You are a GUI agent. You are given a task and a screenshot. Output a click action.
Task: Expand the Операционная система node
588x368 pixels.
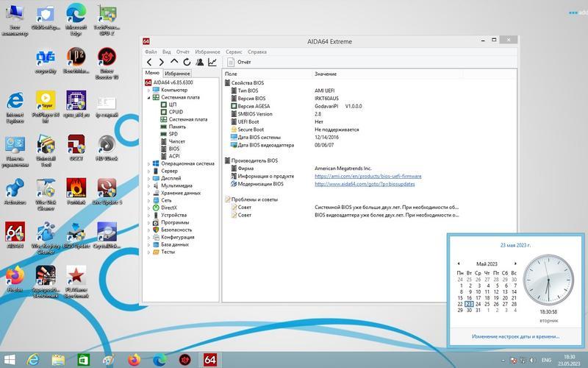(149, 163)
